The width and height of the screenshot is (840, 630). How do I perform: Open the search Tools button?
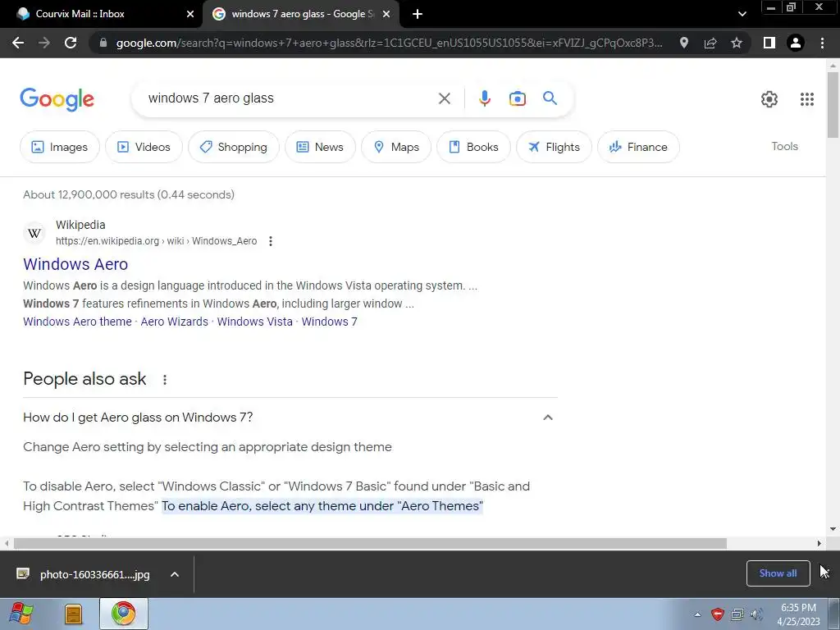click(x=784, y=146)
